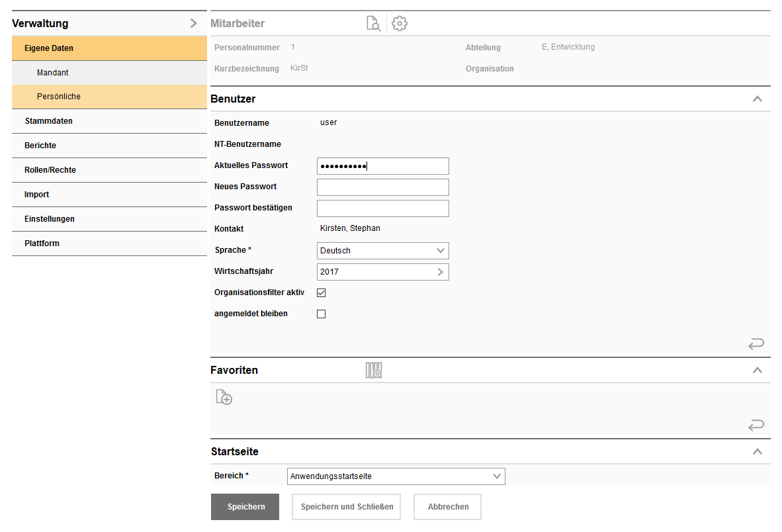Click the Speichern button
The height and width of the screenshot is (532, 782).
(x=245, y=507)
